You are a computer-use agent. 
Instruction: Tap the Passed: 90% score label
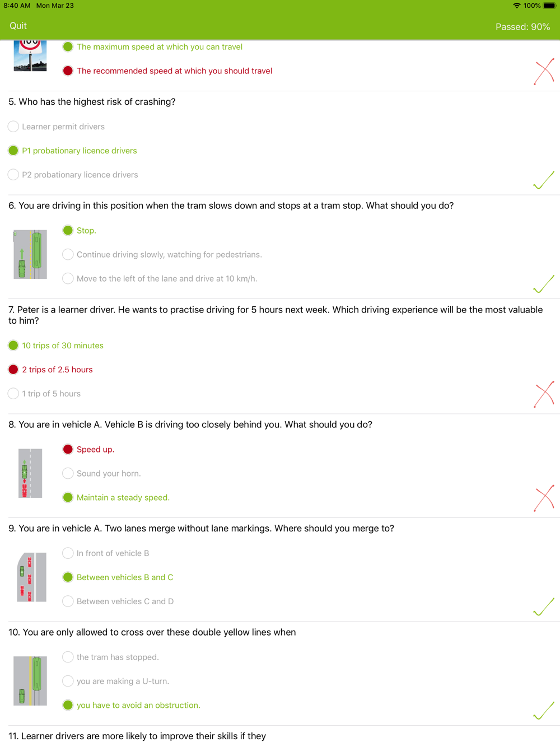click(x=522, y=27)
